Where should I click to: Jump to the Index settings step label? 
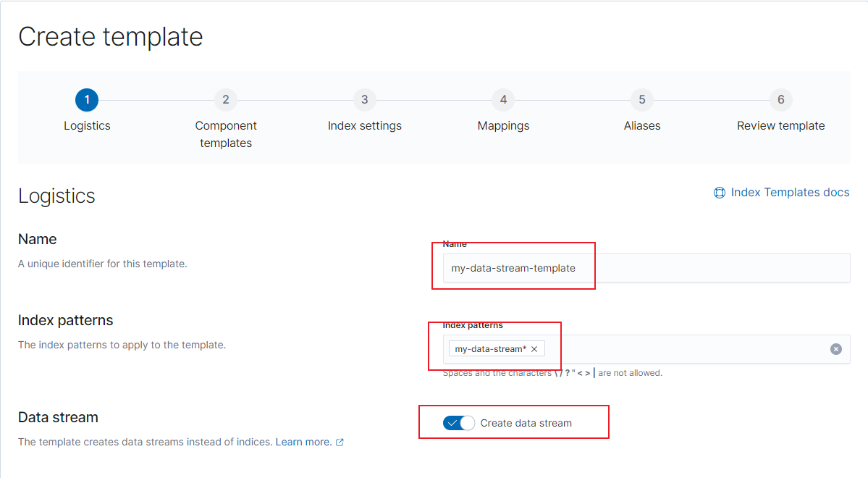click(x=364, y=126)
